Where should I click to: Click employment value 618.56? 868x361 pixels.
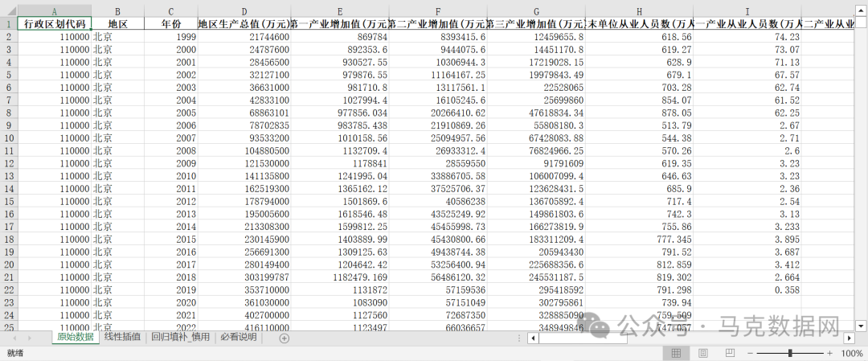coord(640,36)
